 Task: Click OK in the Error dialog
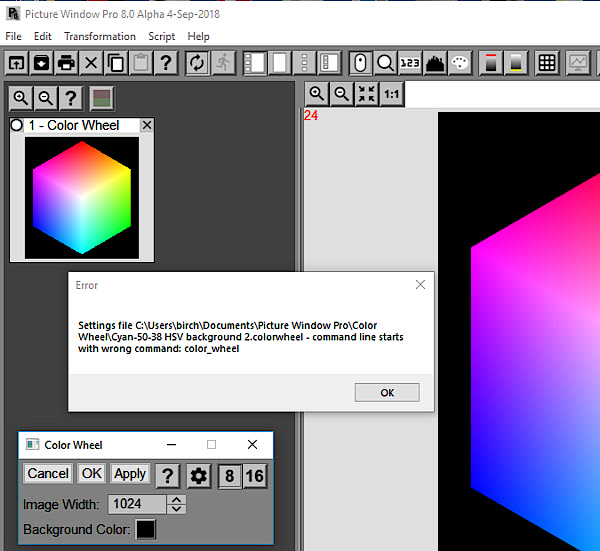click(x=387, y=393)
